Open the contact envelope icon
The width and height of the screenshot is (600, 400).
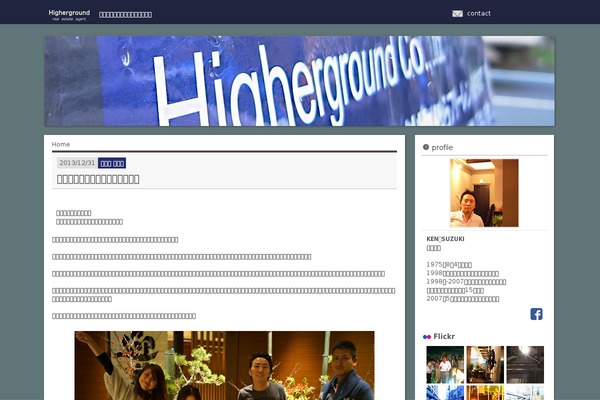point(457,14)
